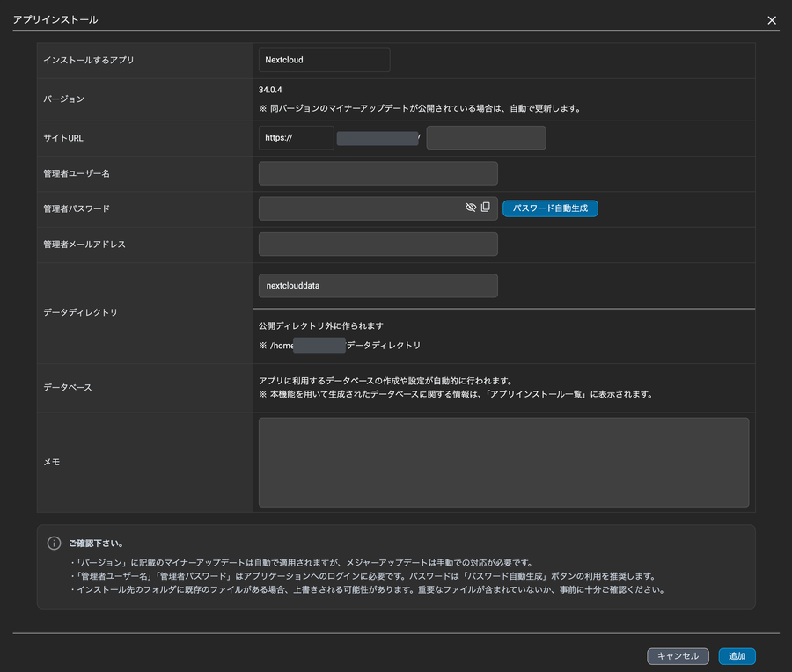Click the nextclouddata directory field

378,285
